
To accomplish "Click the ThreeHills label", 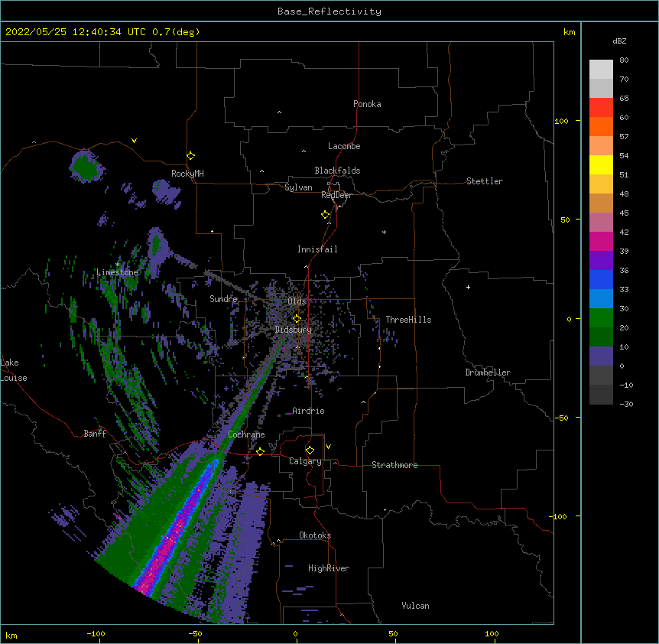I will tap(408, 320).
